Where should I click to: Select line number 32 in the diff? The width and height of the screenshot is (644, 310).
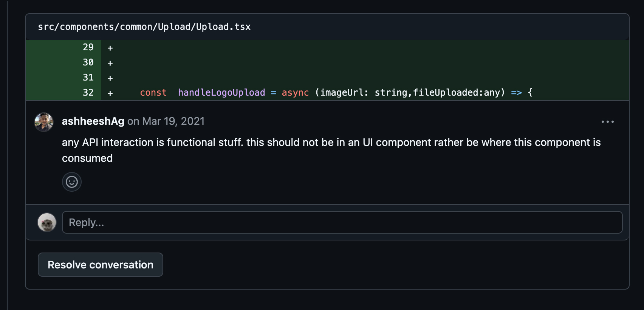pyautogui.click(x=88, y=93)
